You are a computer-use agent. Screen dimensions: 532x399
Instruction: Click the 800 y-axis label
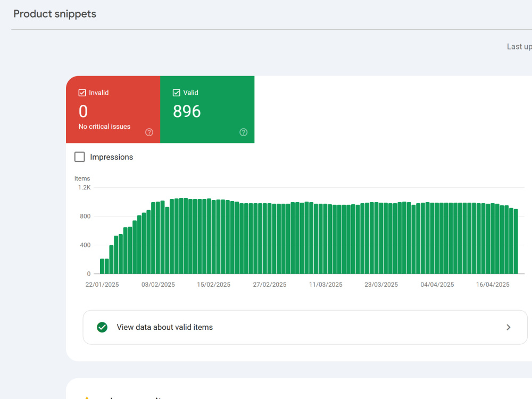pyautogui.click(x=85, y=216)
